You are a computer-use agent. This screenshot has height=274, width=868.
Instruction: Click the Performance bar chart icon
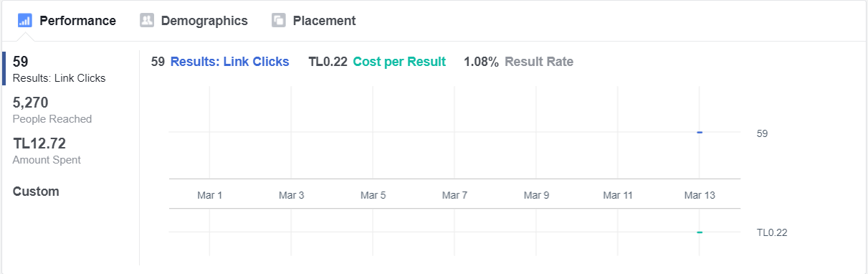pos(24,21)
